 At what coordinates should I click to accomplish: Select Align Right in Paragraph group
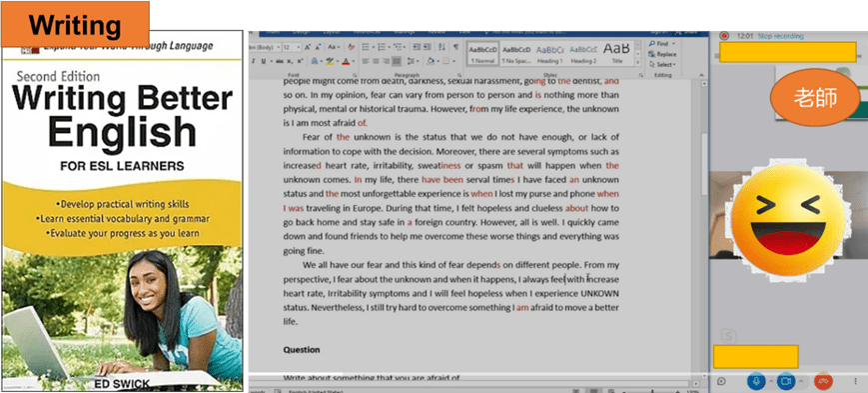click(387, 61)
